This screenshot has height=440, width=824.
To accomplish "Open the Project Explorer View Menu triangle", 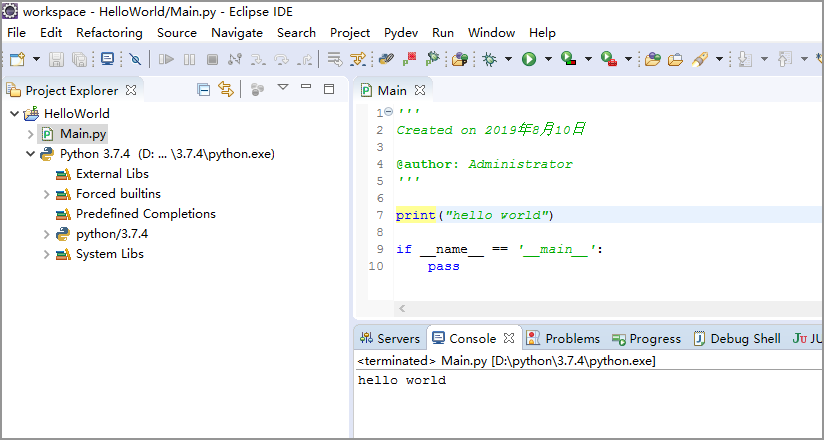I will pyautogui.click(x=283, y=87).
